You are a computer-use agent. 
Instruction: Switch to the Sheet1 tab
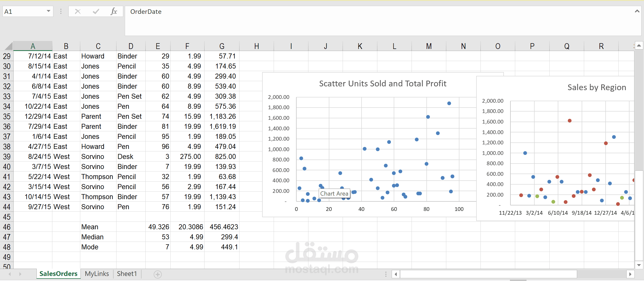(x=127, y=274)
